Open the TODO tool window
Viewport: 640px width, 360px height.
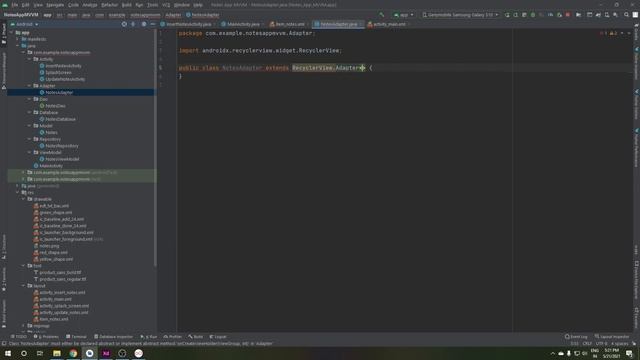[19, 337]
